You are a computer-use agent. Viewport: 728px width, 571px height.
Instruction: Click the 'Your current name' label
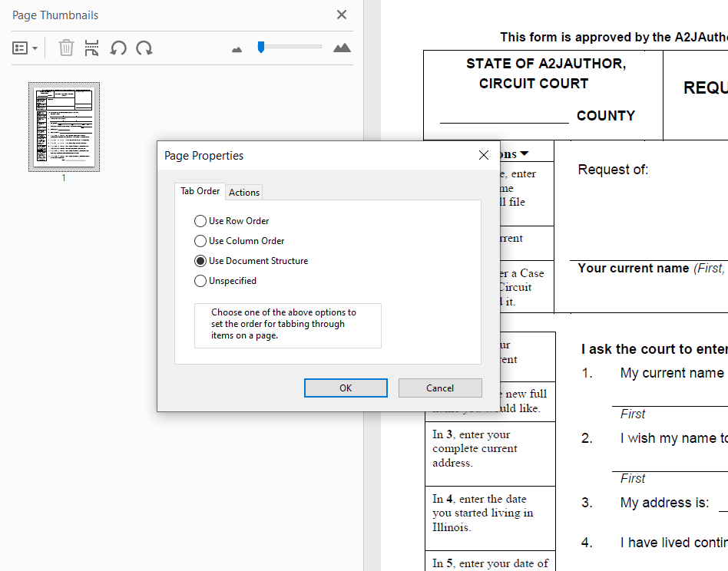[x=634, y=268]
